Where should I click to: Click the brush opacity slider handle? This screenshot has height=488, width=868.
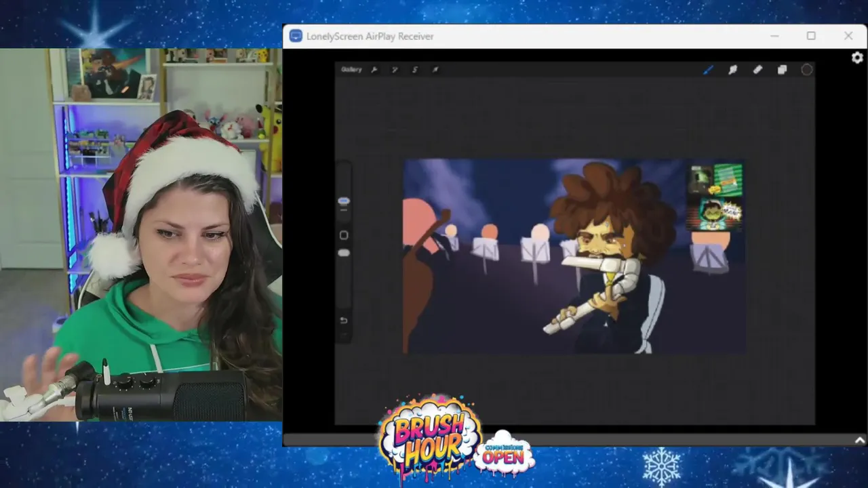[x=344, y=253]
